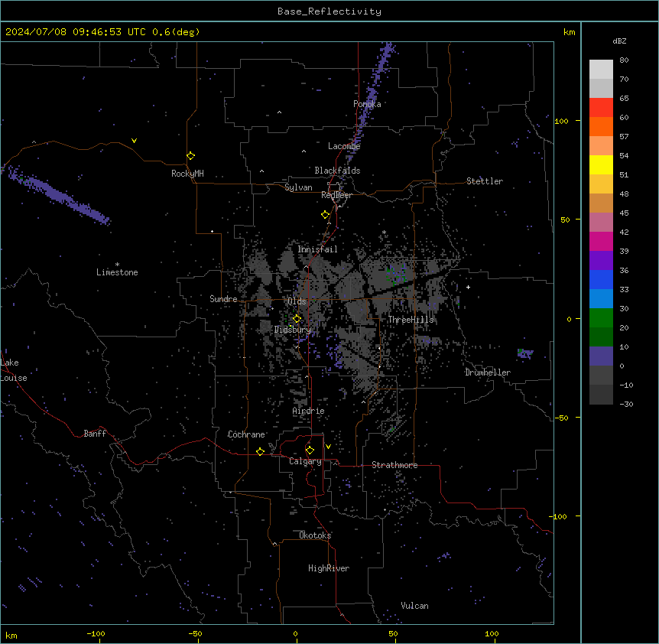The width and height of the screenshot is (659, 644).
Task: Pick the light gray 80 dBZ legend swatch
Action: coord(601,70)
